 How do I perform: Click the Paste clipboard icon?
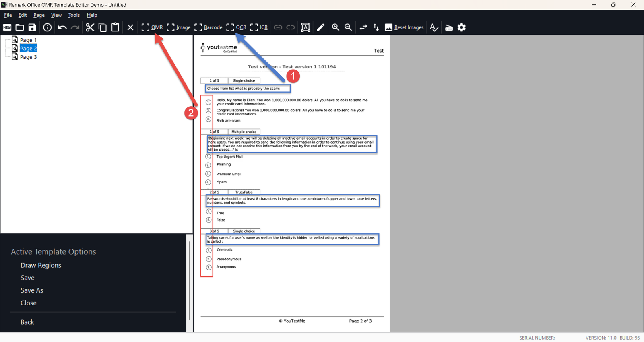coord(116,27)
